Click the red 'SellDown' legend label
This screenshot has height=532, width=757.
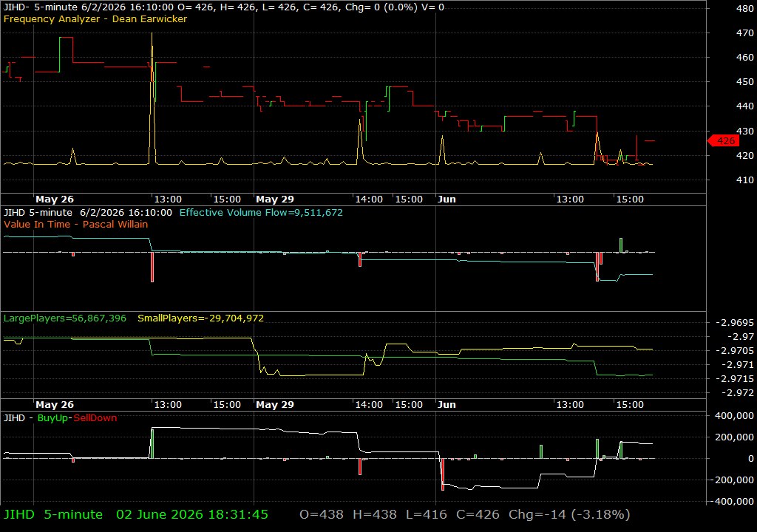(95, 417)
